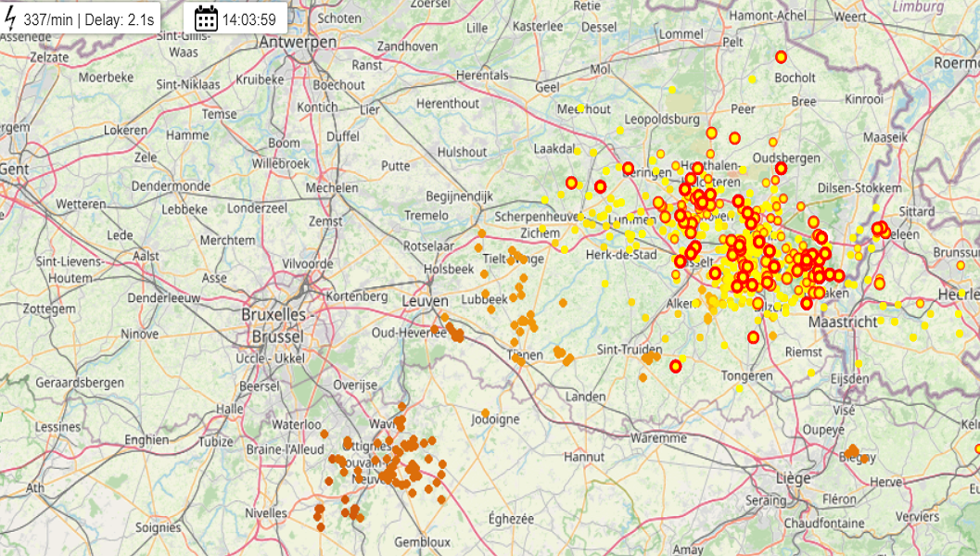
Task: Click the Vilvoorde town label
Action: point(308,263)
